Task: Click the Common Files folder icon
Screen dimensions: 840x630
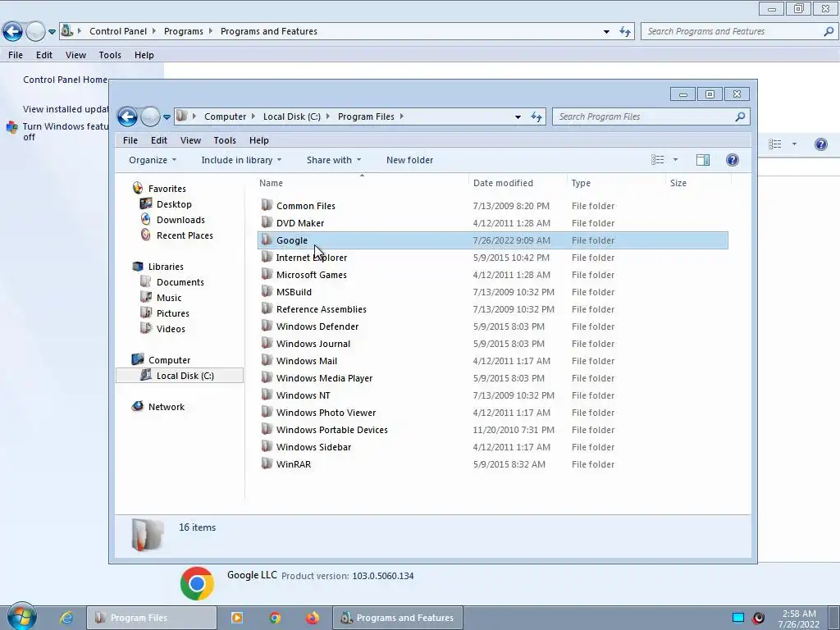Action: [x=267, y=205]
